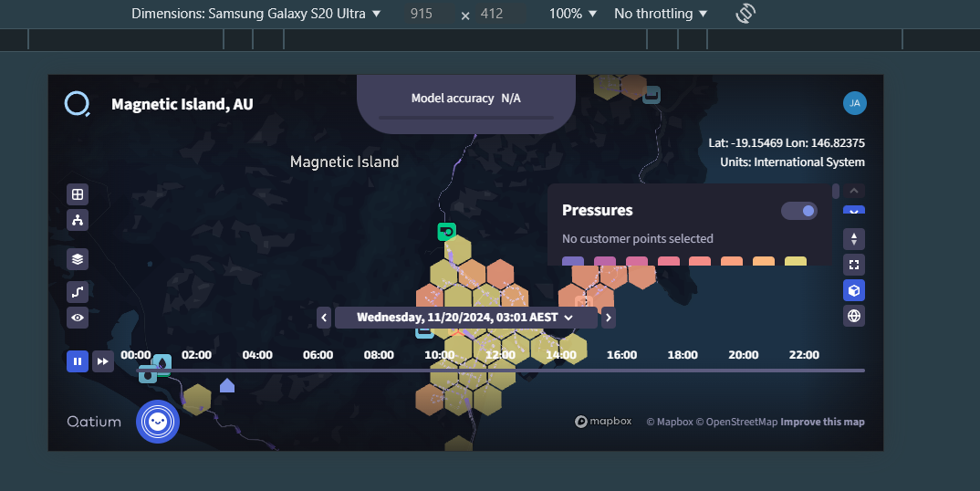Click the timeline slider track
980x491 pixels.
[501, 371]
